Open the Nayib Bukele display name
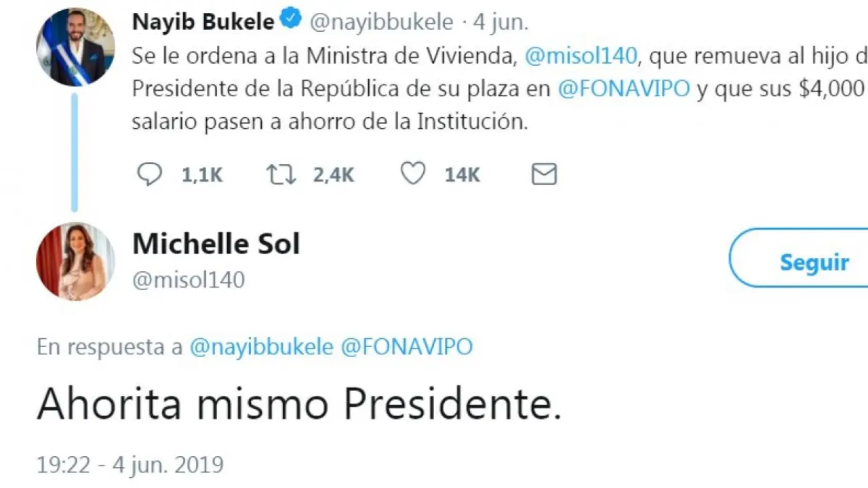The image size is (868, 488). point(203,22)
